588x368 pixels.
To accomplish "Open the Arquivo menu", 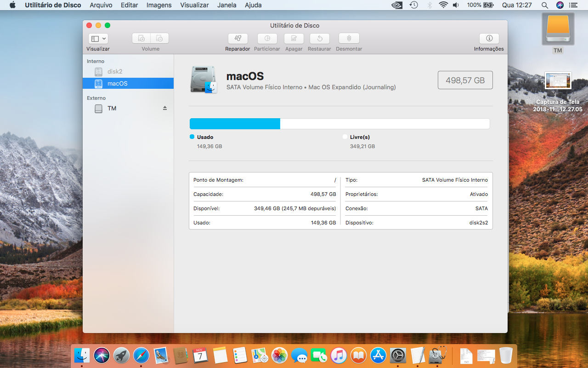I will (101, 5).
